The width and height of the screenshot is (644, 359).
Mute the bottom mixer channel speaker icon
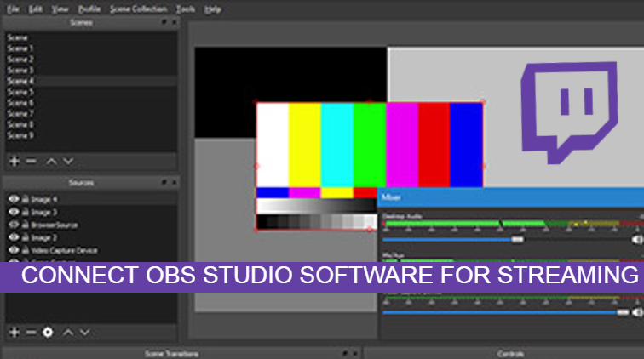click(637, 313)
